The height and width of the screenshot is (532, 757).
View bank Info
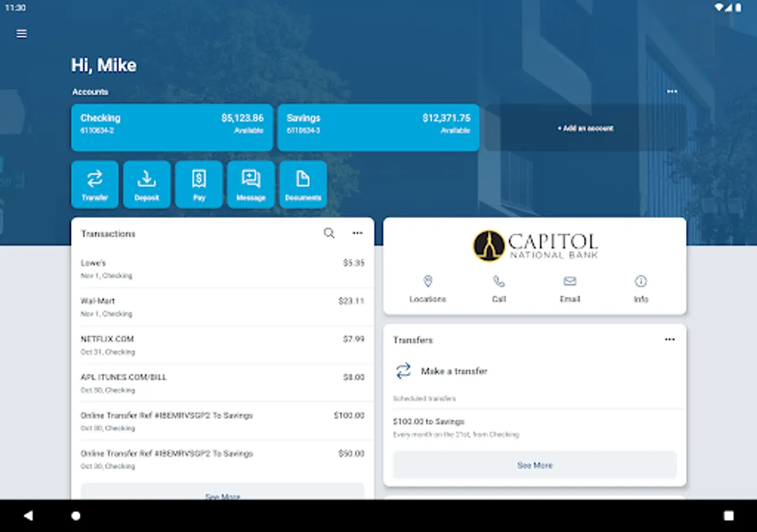pos(641,289)
